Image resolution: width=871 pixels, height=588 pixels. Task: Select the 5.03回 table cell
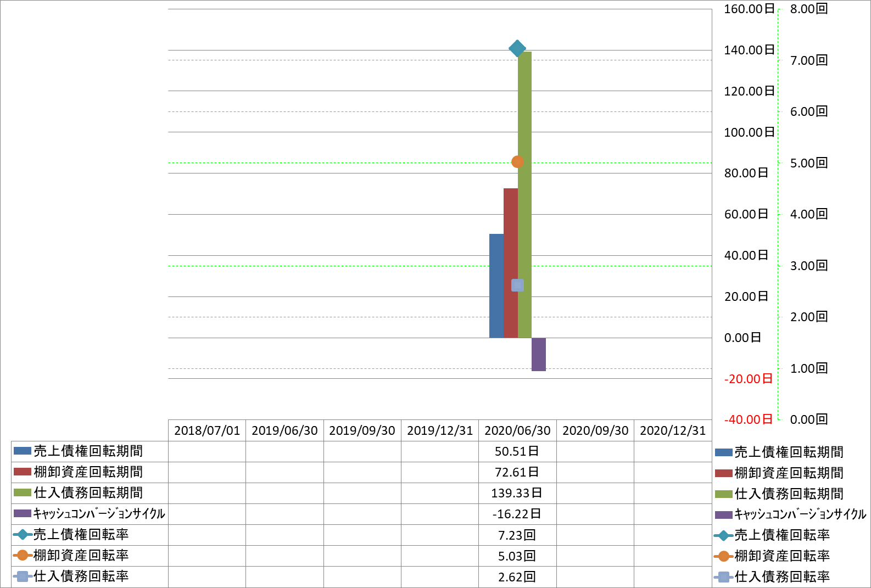517,556
